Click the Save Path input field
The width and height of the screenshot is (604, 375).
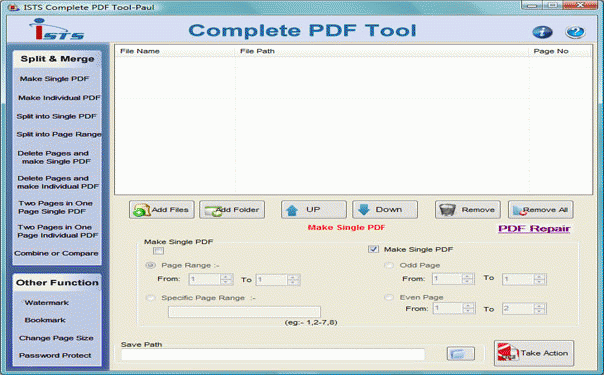click(x=273, y=355)
